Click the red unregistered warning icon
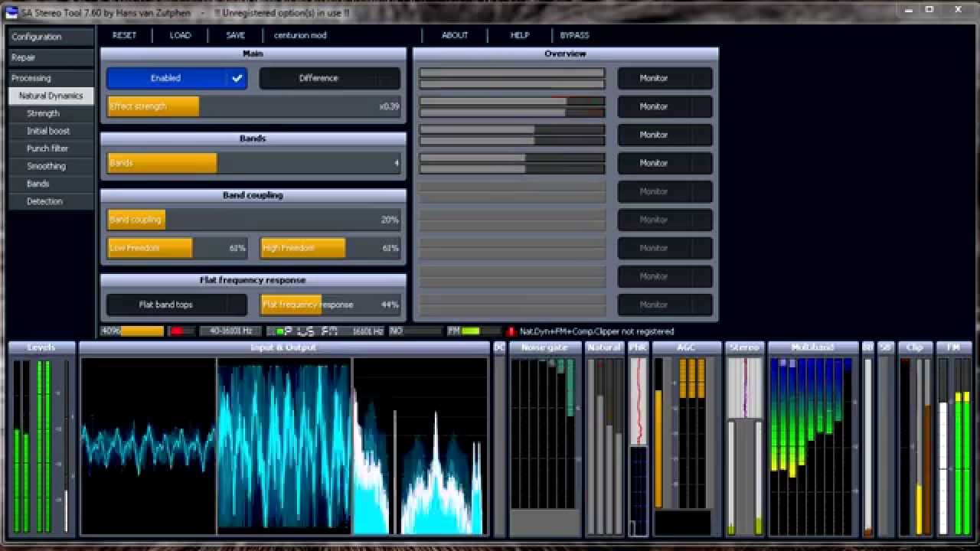Screen dimensions: 980x551 511,331
